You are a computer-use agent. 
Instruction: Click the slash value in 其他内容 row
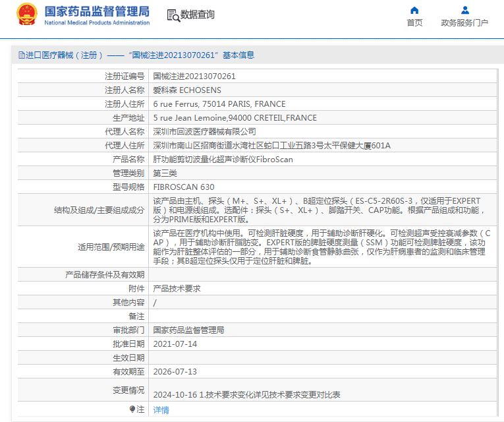coord(155,303)
